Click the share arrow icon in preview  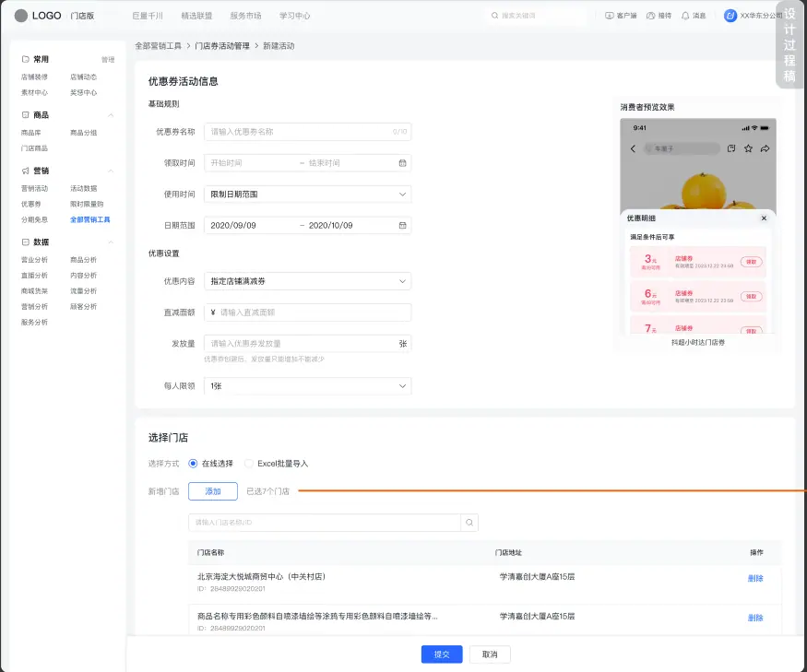click(x=765, y=148)
